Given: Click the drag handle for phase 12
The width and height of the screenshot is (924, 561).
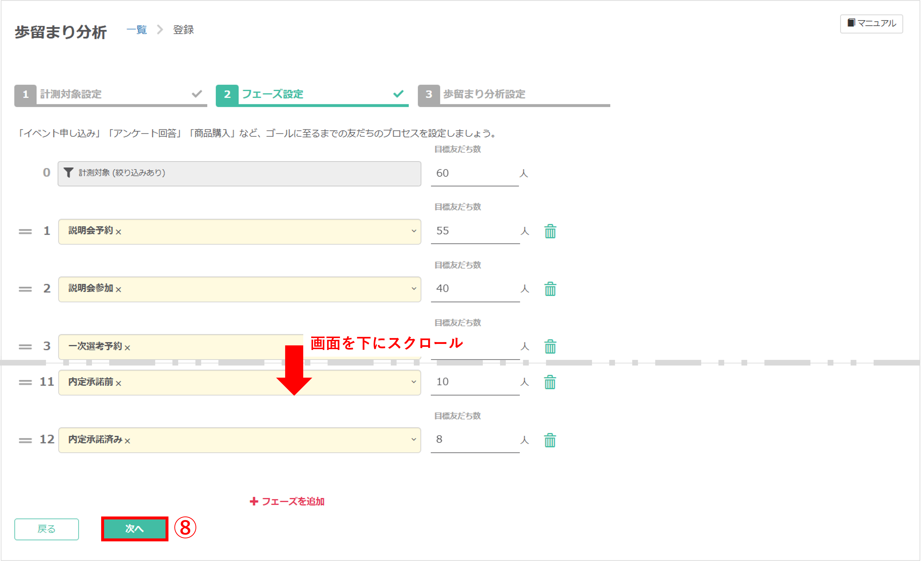Looking at the screenshot, I should (25, 440).
